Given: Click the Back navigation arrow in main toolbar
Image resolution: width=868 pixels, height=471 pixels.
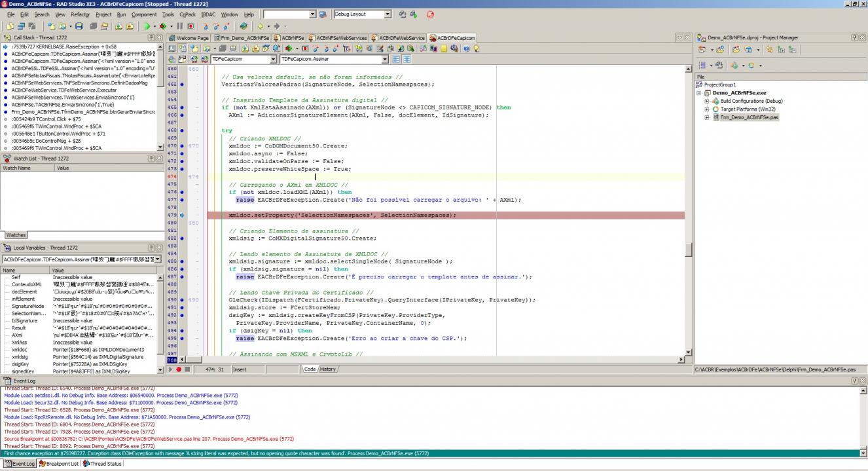Looking at the screenshot, I should pos(261,26).
